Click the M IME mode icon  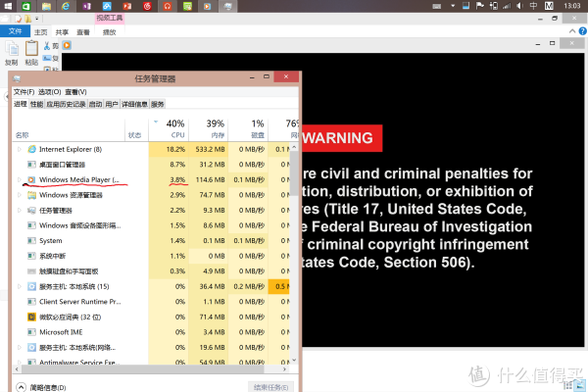pyautogui.click(x=549, y=6)
